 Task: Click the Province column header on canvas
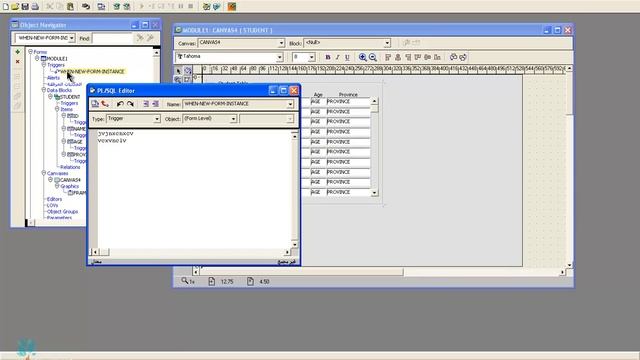348,94
